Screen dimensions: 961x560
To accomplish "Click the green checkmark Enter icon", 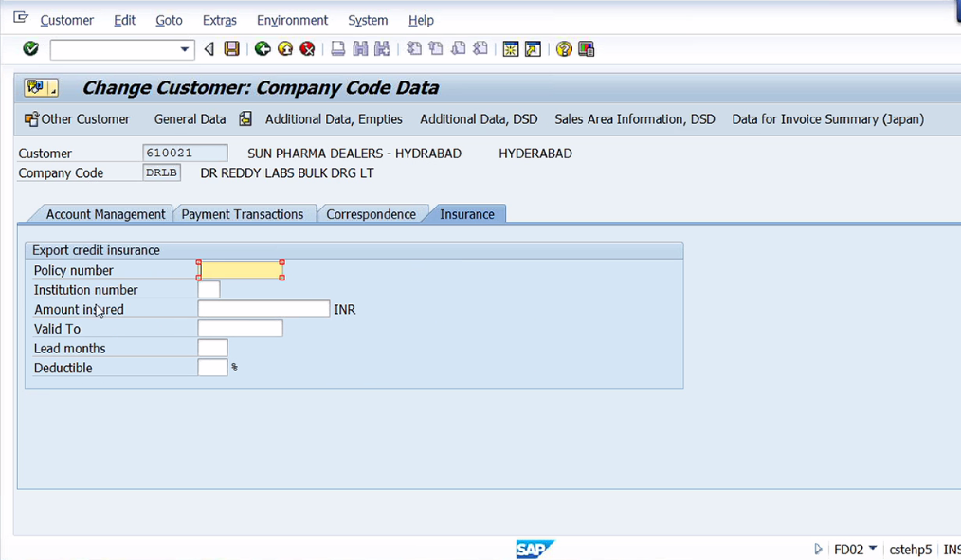I will click(30, 49).
